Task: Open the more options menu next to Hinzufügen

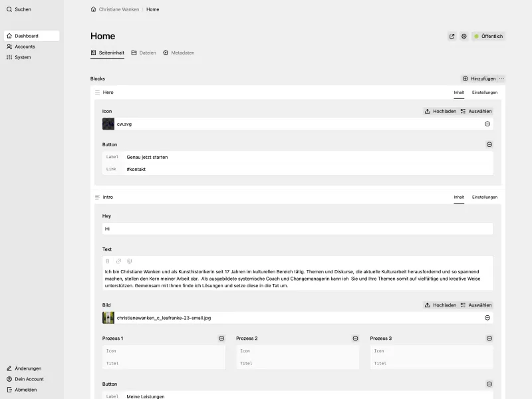Action: pyautogui.click(x=502, y=78)
